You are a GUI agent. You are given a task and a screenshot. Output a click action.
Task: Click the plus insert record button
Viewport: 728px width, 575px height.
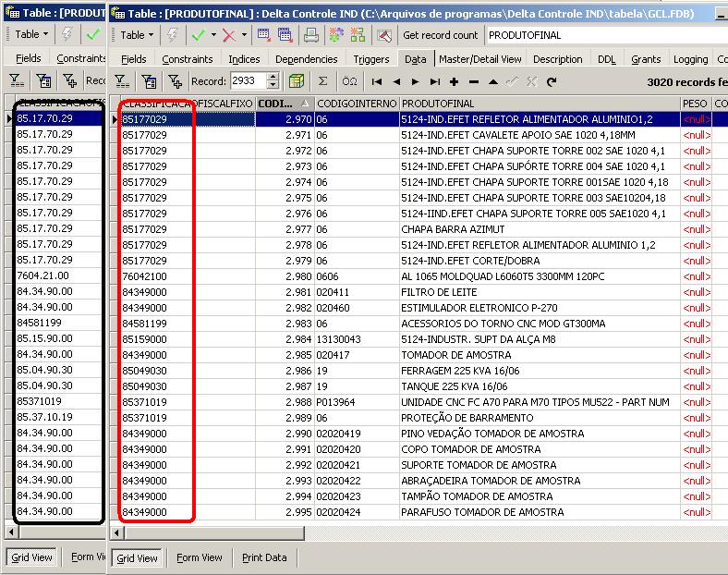tap(454, 81)
